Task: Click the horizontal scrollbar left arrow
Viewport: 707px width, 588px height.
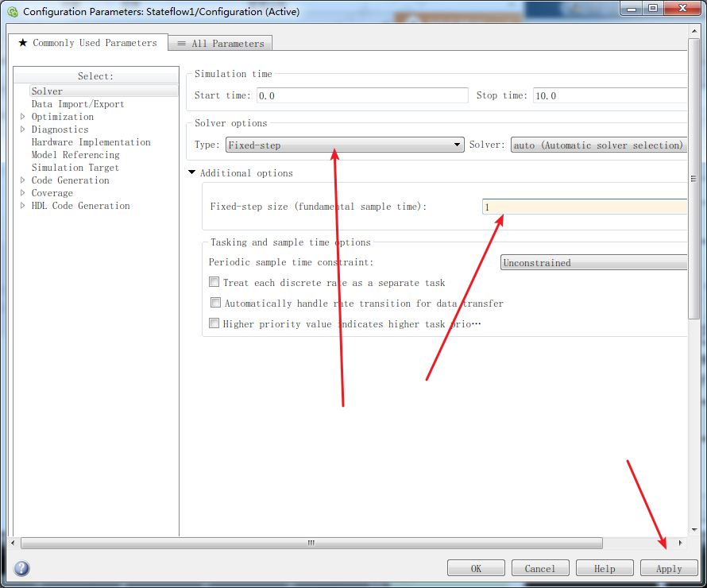Action: coord(13,543)
